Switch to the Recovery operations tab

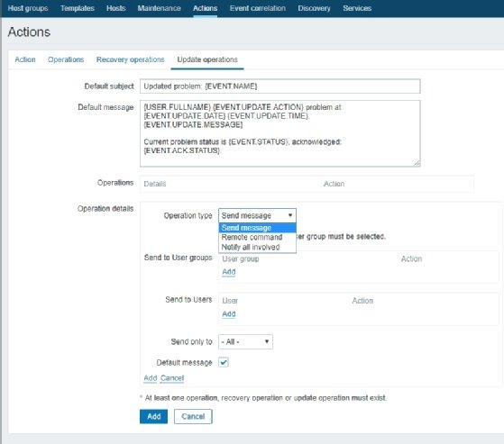tap(130, 59)
